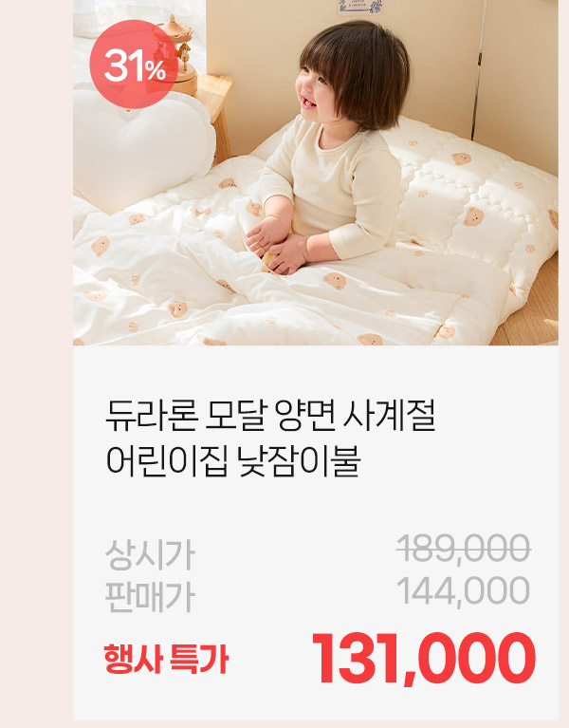Click the special price 131,000
This screenshot has height=728, width=569.
click(x=424, y=659)
